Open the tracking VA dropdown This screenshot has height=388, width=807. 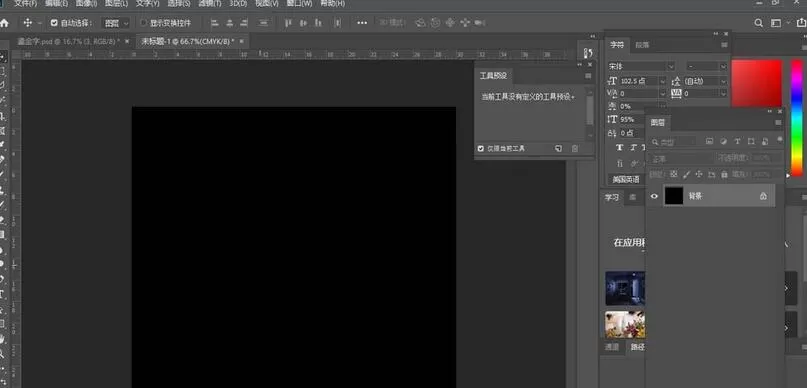point(705,94)
